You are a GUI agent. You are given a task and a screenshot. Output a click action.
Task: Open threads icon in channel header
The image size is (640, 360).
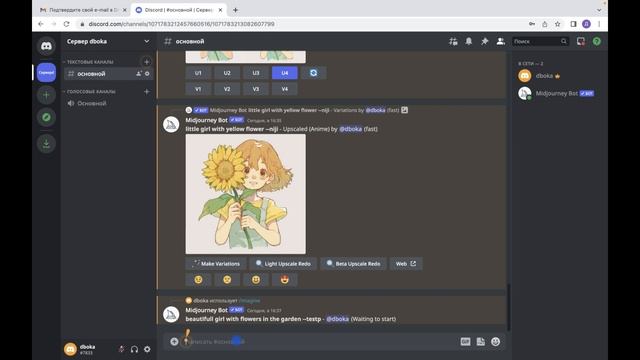(453, 41)
